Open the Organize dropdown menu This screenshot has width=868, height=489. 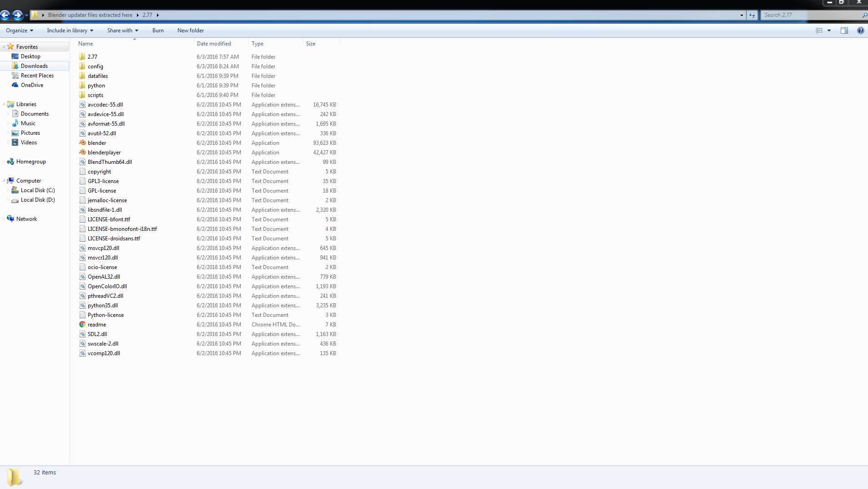(x=20, y=31)
